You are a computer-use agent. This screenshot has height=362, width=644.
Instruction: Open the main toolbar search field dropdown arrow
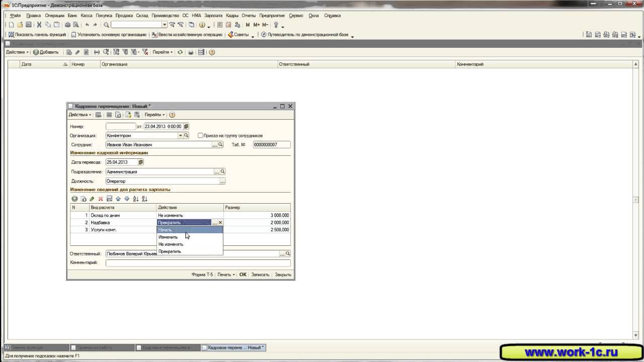165,25
